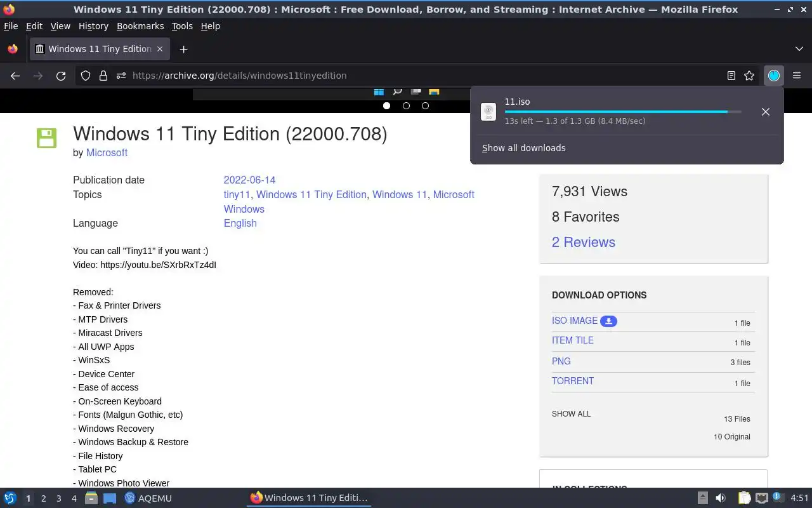
Task: Open Bookmarks menu
Action: [x=140, y=26]
